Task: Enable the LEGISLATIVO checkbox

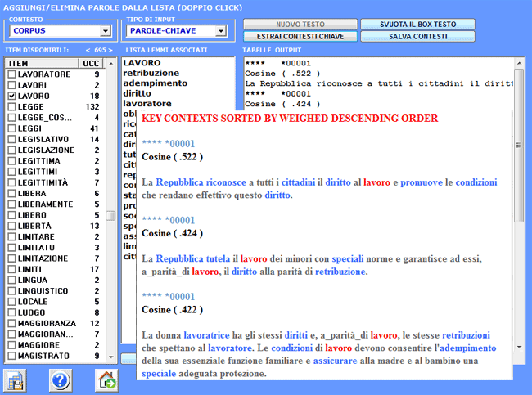Action: coord(12,139)
